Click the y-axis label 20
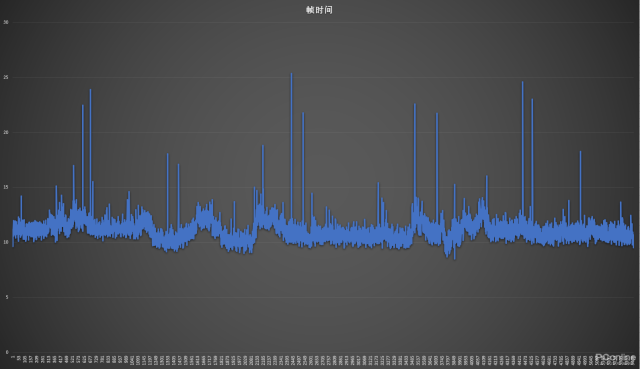The image size is (640, 369). tap(6, 132)
